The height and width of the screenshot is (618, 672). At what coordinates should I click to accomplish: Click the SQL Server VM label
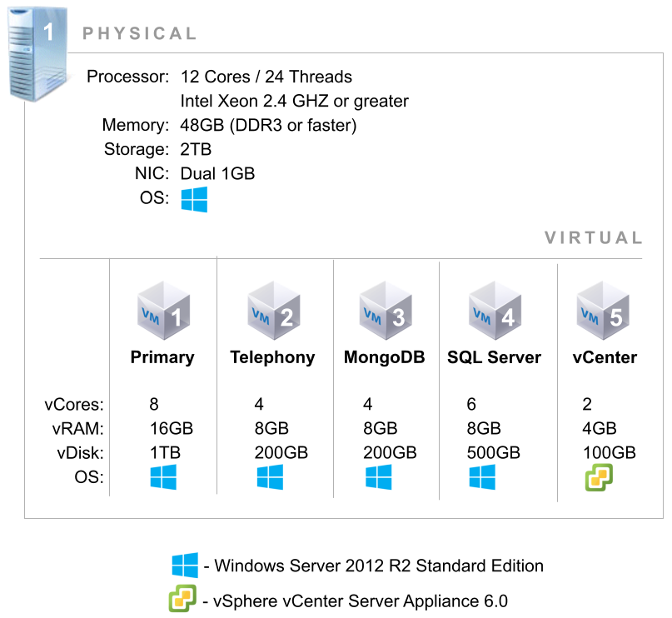click(494, 357)
